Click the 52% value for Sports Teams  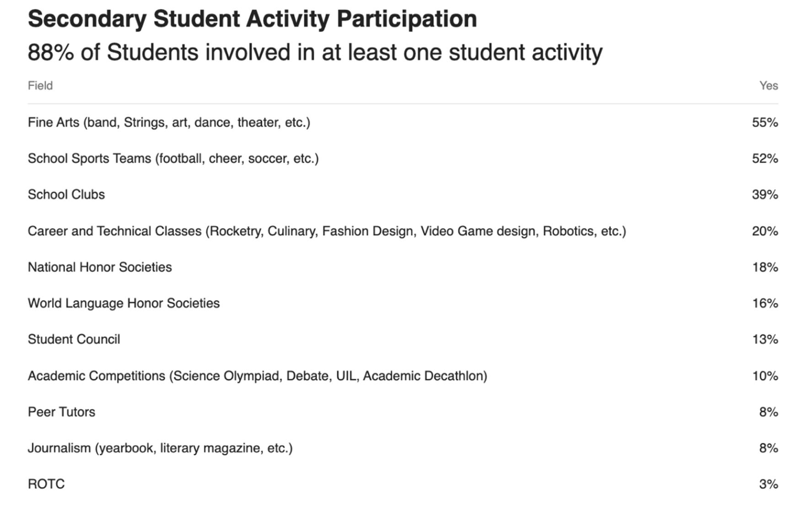click(765, 159)
